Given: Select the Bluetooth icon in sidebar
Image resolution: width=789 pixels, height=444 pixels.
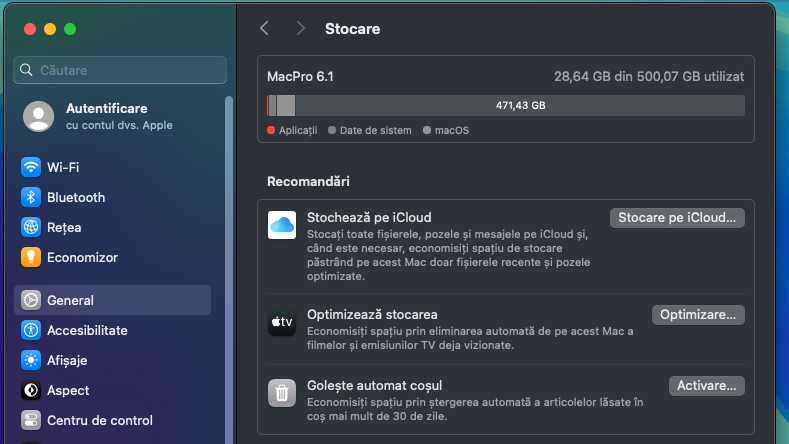Looking at the screenshot, I should click(x=31, y=197).
